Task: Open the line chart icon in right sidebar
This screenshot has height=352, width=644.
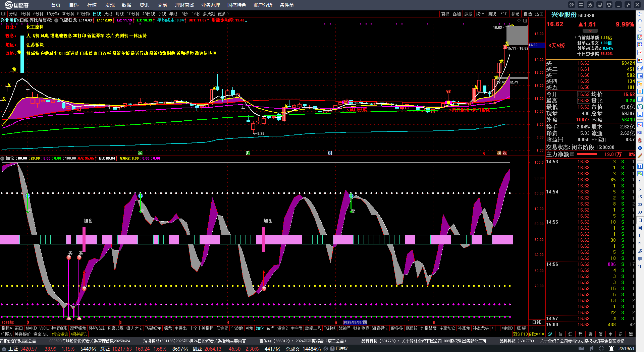Action: [x=640, y=53]
